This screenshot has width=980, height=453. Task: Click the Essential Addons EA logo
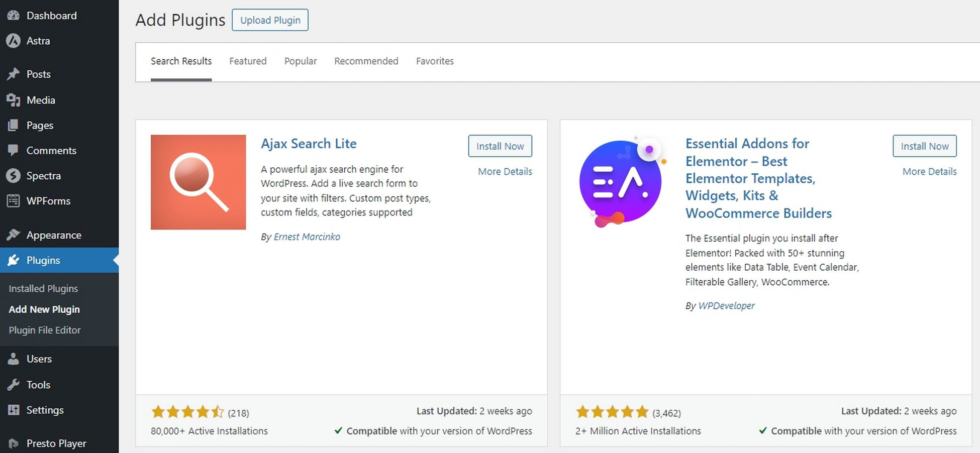[x=623, y=182]
